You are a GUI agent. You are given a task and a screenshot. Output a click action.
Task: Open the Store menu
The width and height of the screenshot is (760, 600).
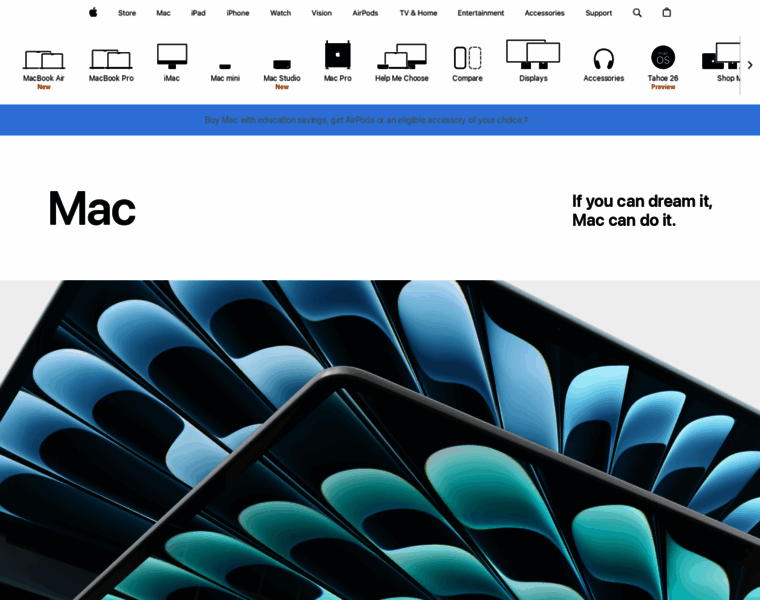pyautogui.click(x=127, y=13)
